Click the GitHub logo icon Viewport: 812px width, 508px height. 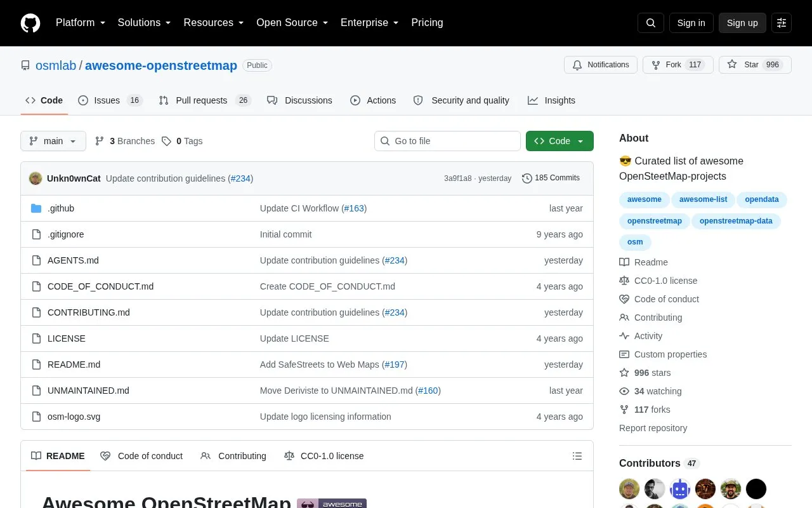click(30, 23)
